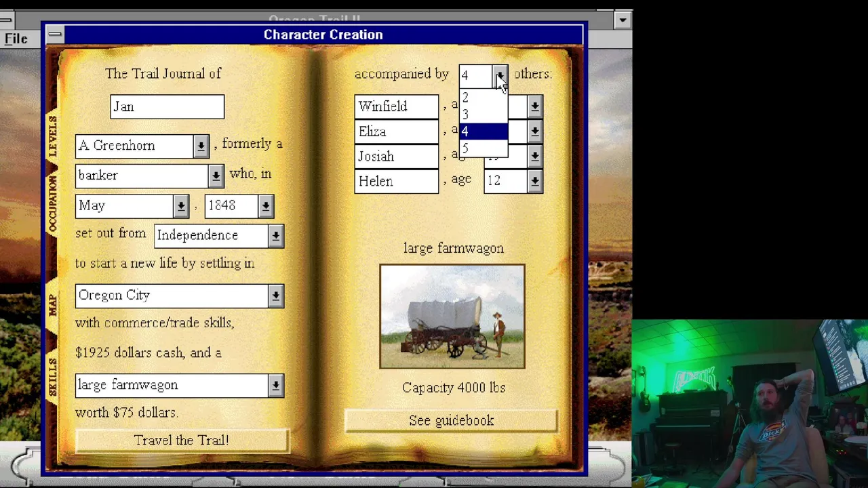Open the MAP side tab
The image size is (868, 488).
[53, 305]
